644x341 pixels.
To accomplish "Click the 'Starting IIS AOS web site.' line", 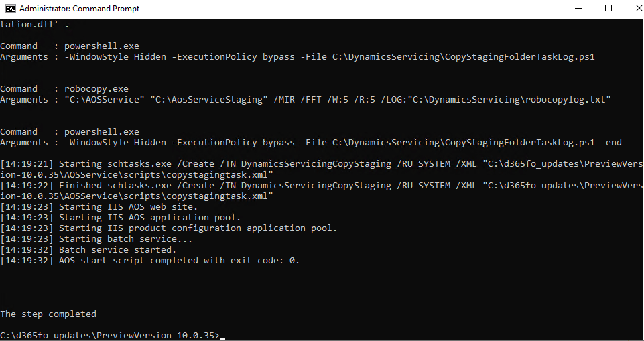I will 99,207.
